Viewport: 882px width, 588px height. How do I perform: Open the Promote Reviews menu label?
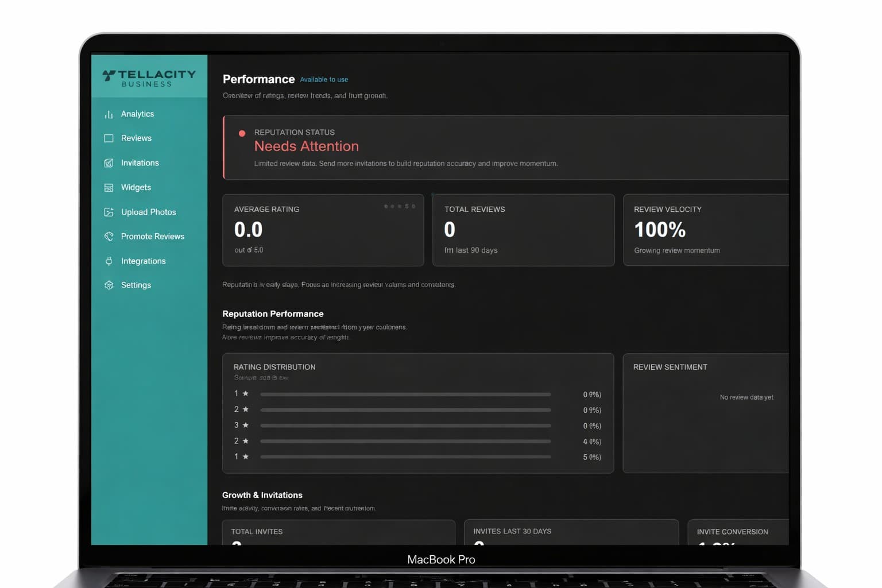pos(152,236)
